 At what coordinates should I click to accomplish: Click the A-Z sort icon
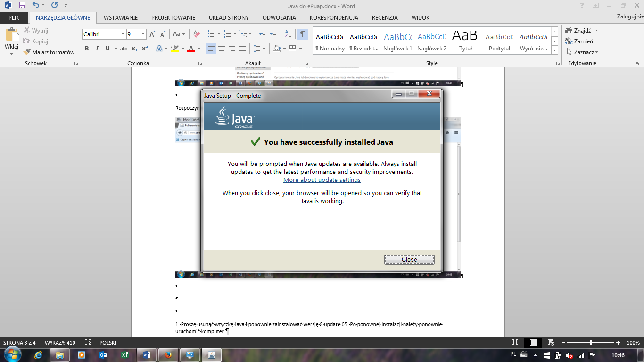tap(289, 34)
